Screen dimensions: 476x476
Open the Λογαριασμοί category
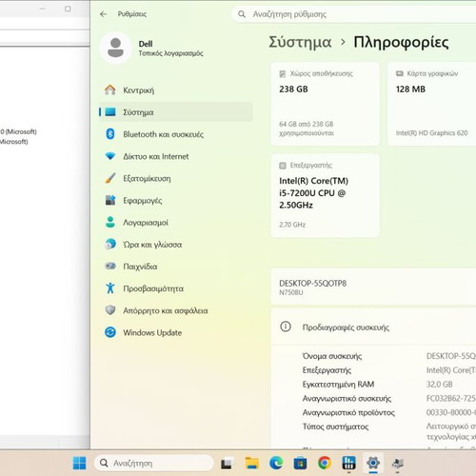(176, 223)
